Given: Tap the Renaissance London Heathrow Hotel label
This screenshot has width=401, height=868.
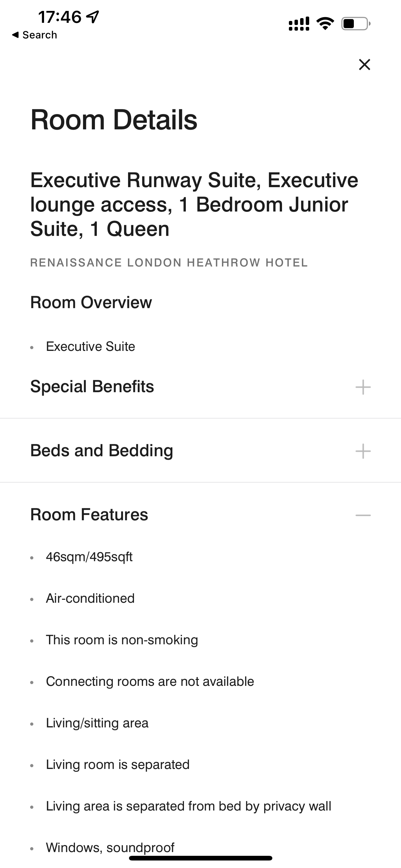Looking at the screenshot, I should (x=169, y=262).
